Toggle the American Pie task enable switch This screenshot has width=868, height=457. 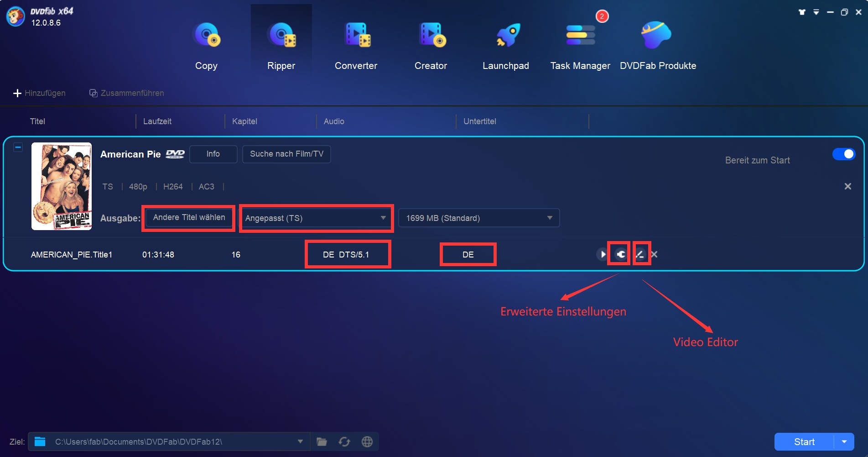[x=844, y=154]
